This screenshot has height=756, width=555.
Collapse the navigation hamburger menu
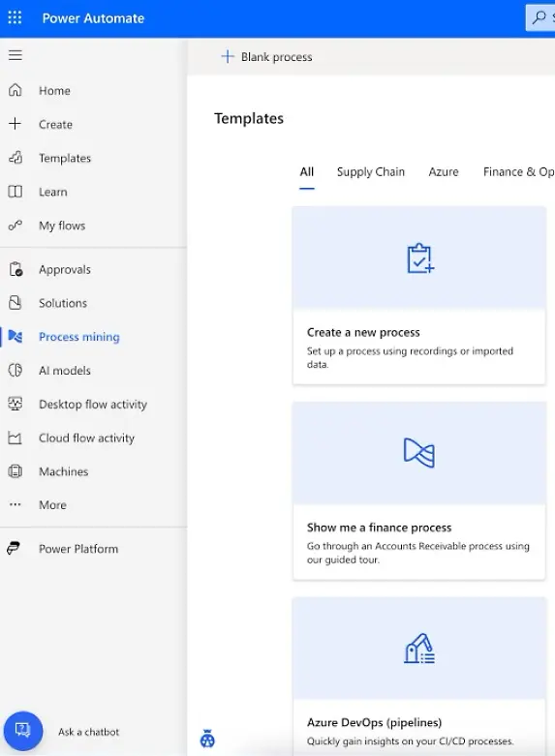(15, 55)
